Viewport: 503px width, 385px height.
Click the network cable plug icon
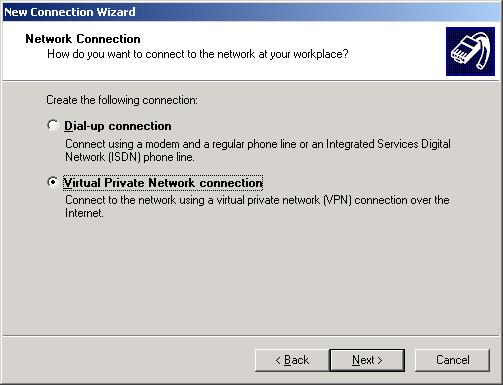coord(470,52)
